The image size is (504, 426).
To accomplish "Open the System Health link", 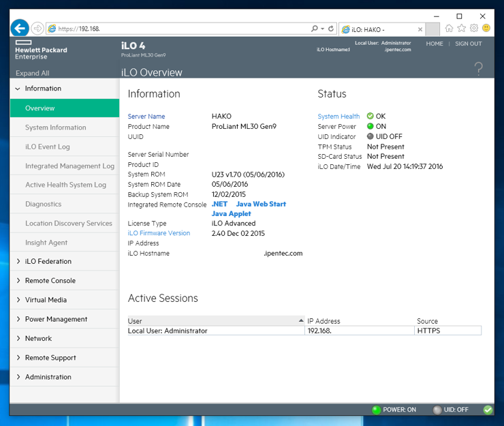I will pos(338,116).
